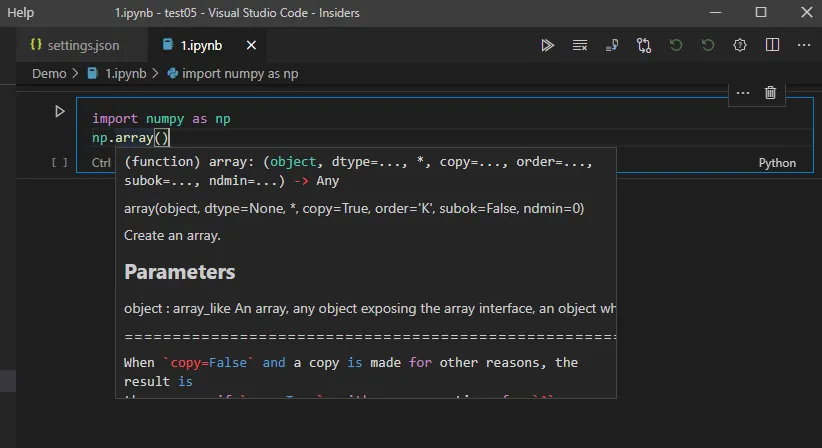The image size is (822, 448).
Task: Click the kernel help badge icon
Action: [x=740, y=45]
